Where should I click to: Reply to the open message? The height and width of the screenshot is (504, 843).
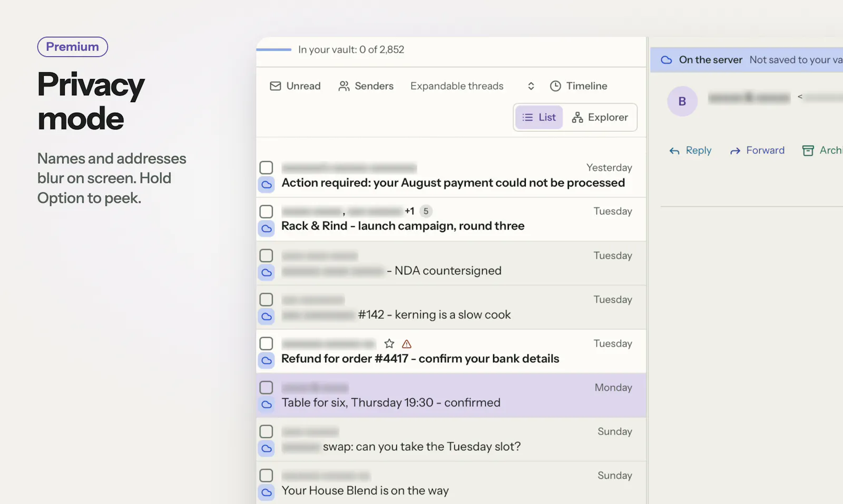690,151
